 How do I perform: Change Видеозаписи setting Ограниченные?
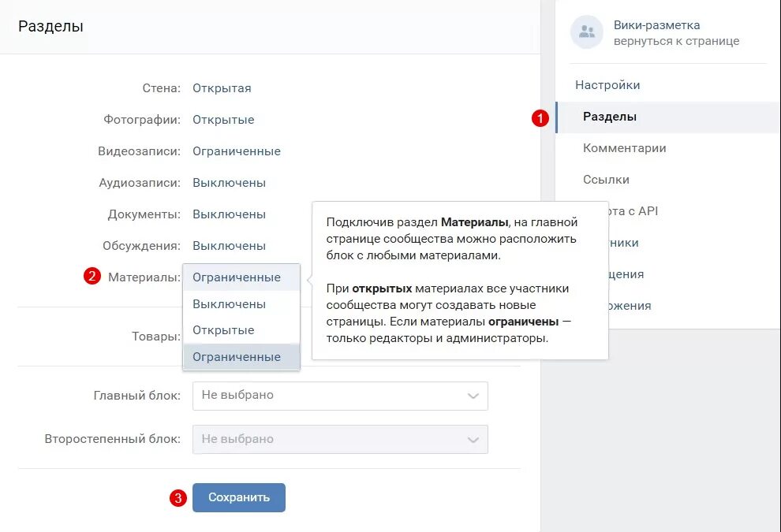(237, 151)
